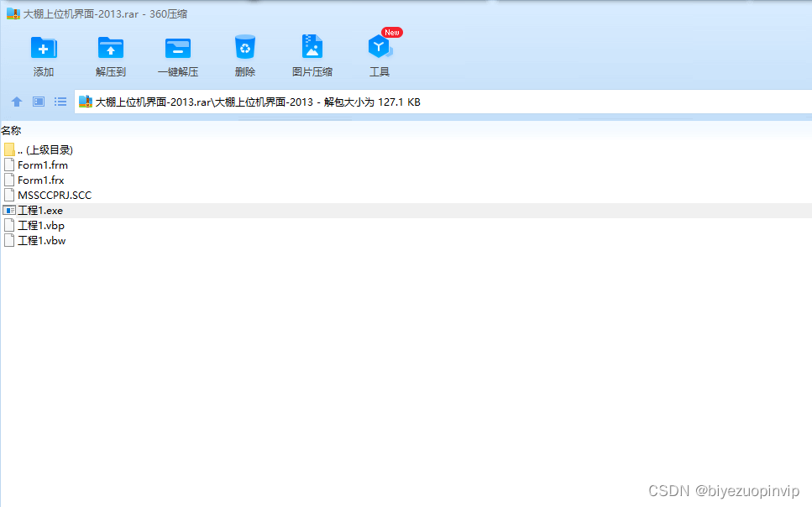Click the 360压缩 icon in the title bar

point(13,13)
